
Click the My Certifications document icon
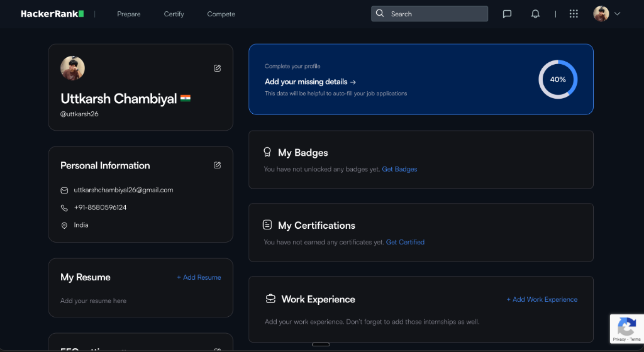[267, 225]
